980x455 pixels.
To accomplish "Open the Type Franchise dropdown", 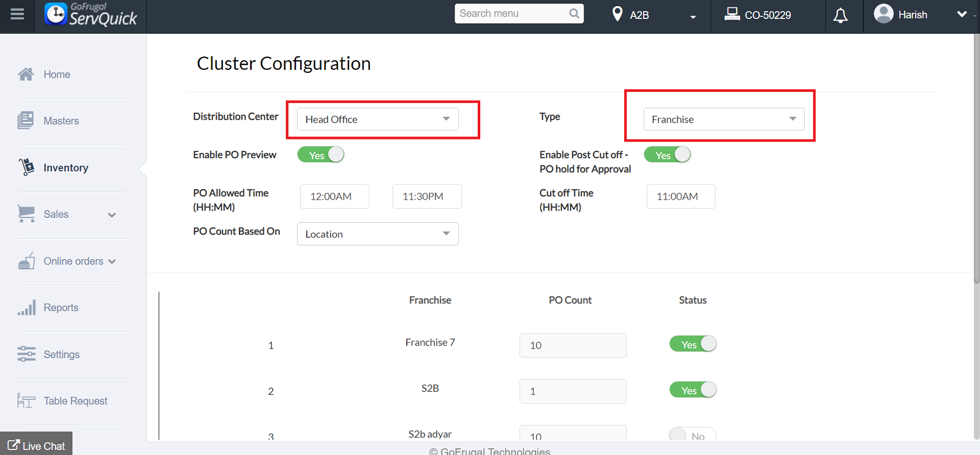I will pos(723,119).
